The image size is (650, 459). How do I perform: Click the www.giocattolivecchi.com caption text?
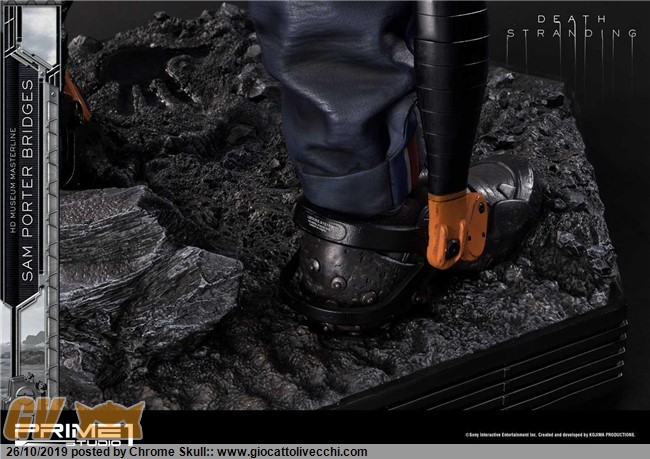point(292,452)
